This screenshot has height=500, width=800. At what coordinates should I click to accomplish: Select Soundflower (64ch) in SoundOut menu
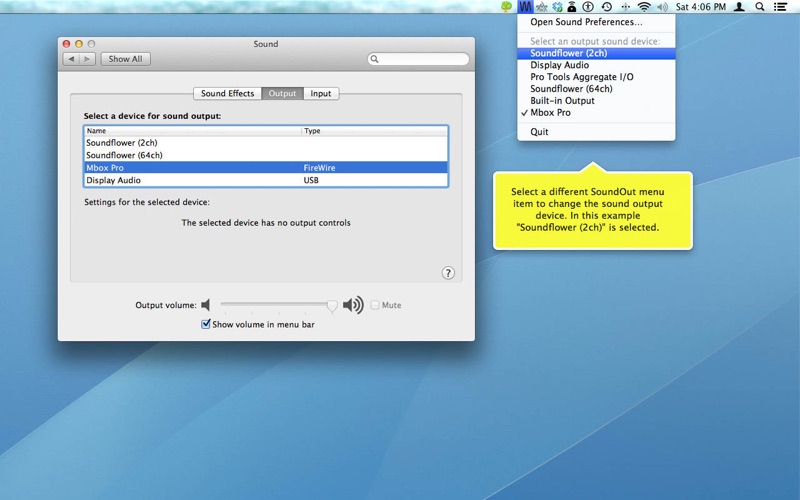(x=596, y=89)
